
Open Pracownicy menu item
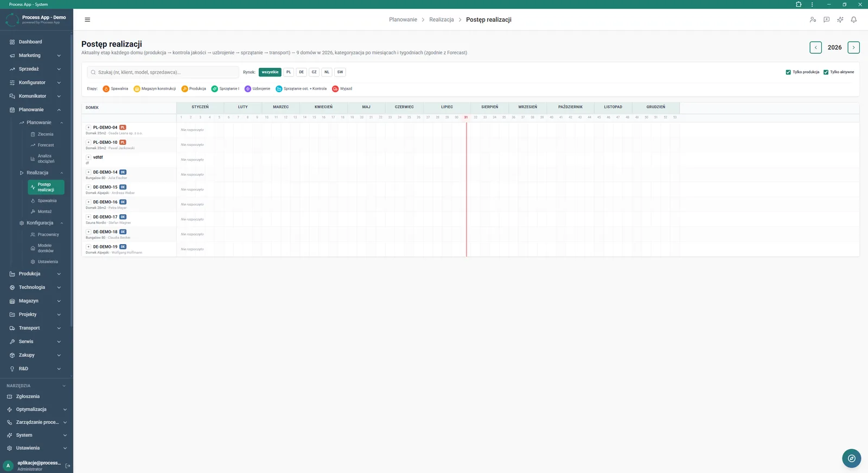click(x=48, y=234)
